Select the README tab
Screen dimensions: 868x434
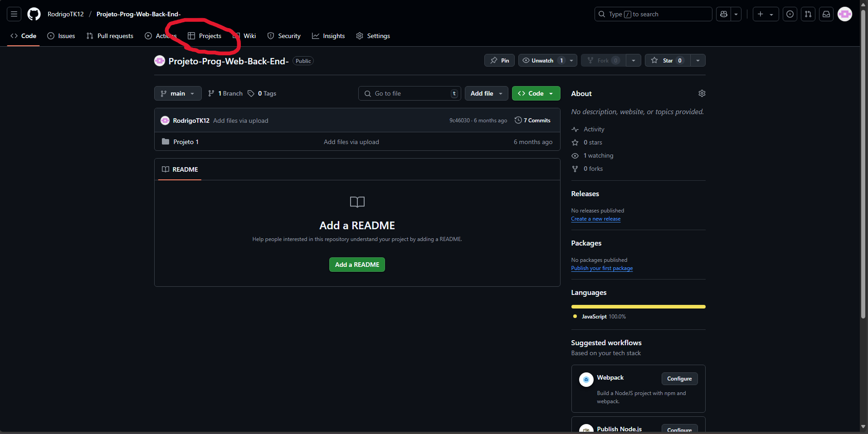point(180,169)
